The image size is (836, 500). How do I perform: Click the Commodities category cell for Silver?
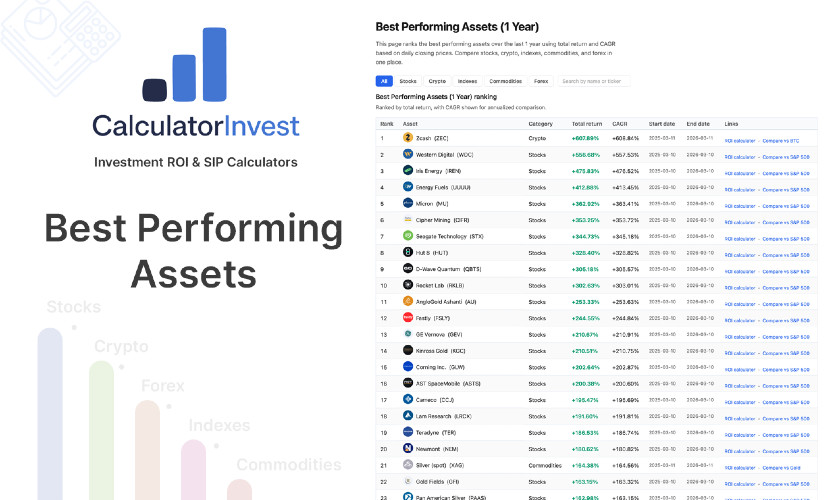[545, 465]
